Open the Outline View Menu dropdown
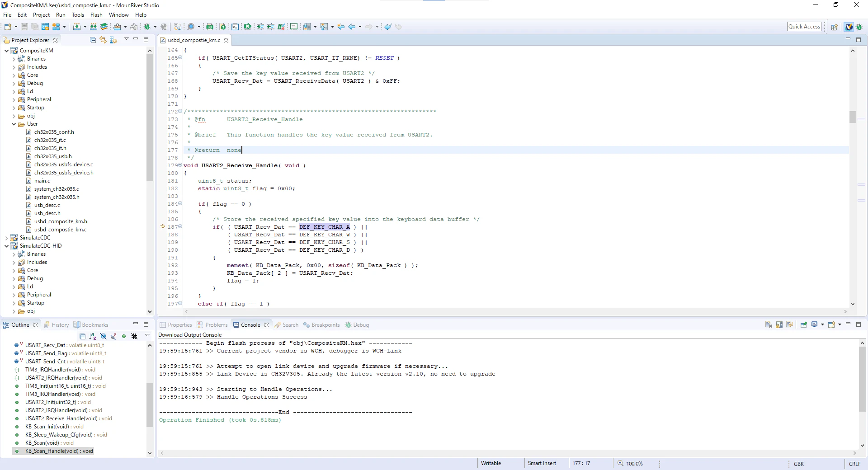The width and height of the screenshot is (868, 470). click(147, 336)
